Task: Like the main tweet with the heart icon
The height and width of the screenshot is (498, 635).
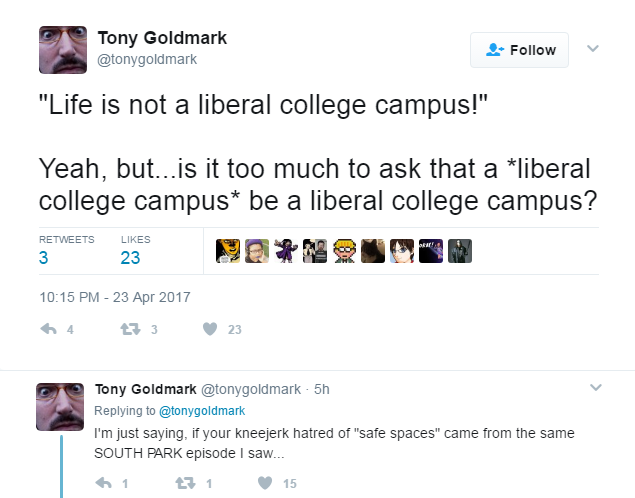Action: click(210, 329)
